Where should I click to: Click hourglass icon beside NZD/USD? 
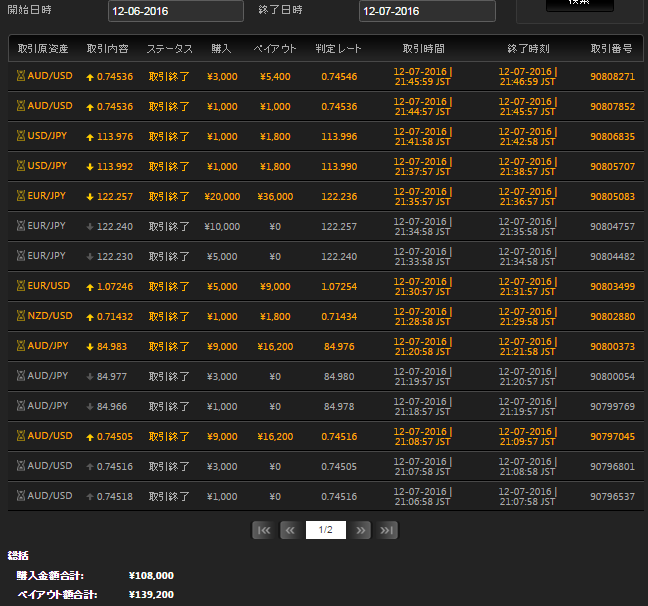coord(20,316)
